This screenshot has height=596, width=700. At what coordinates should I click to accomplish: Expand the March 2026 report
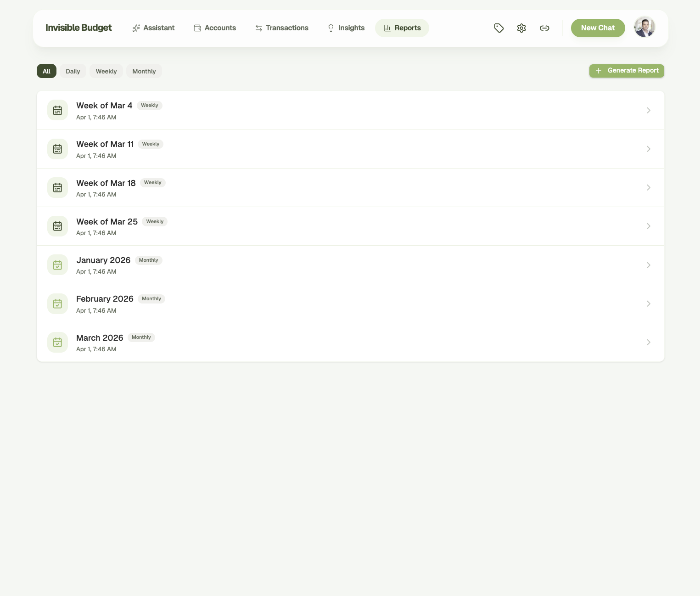coord(649,342)
